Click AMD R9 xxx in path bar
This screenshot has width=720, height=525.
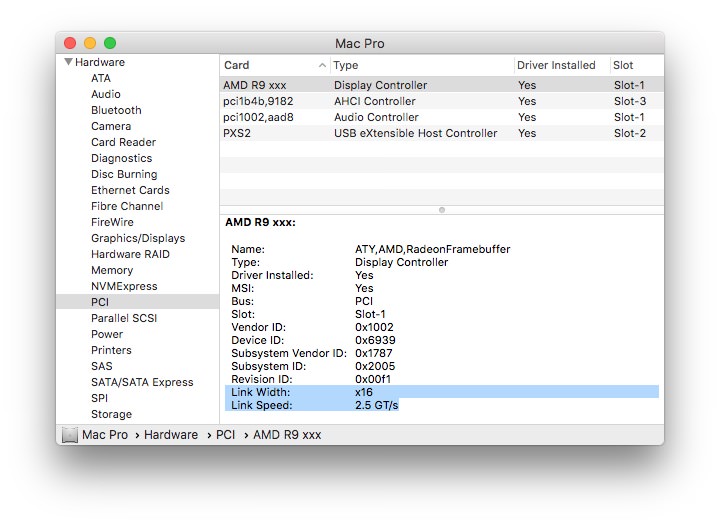287,435
